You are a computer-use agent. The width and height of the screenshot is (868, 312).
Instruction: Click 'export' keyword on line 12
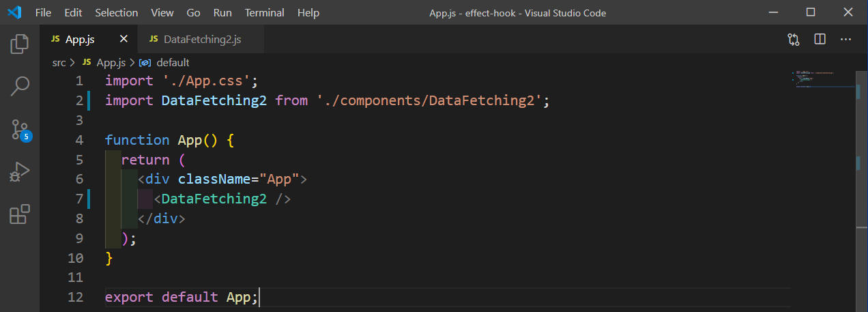[130, 298]
